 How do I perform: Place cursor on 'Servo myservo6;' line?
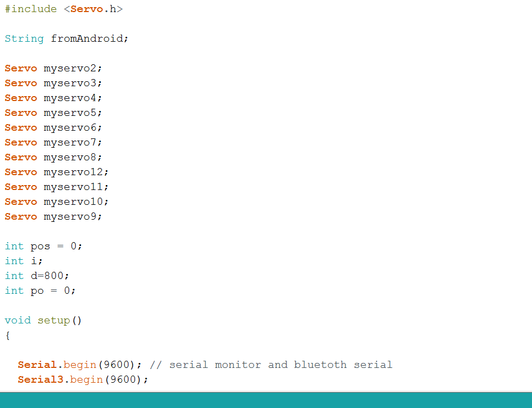(53, 127)
